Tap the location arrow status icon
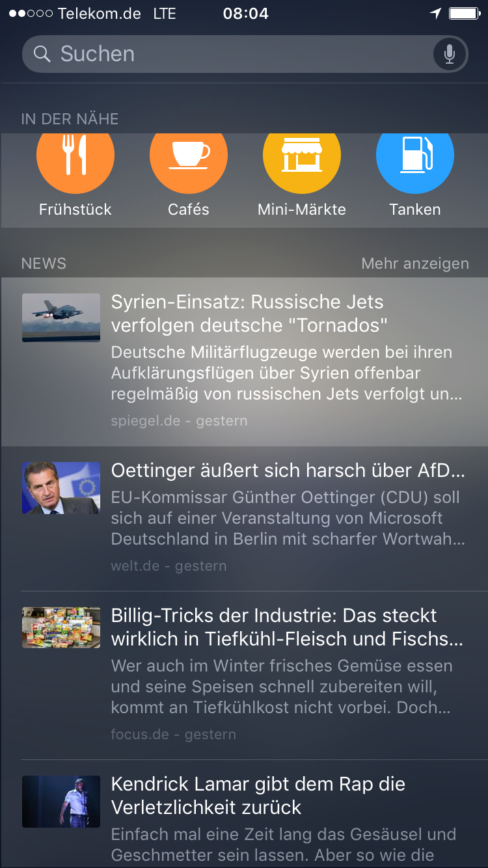This screenshot has width=488, height=868. coord(435,14)
